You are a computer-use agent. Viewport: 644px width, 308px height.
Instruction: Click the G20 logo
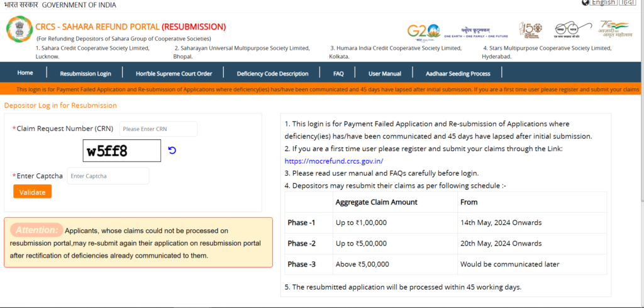424,32
